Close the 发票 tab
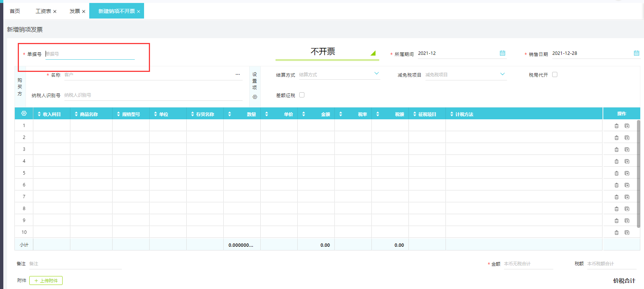This screenshot has width=644, height=289. coord(84,11)
